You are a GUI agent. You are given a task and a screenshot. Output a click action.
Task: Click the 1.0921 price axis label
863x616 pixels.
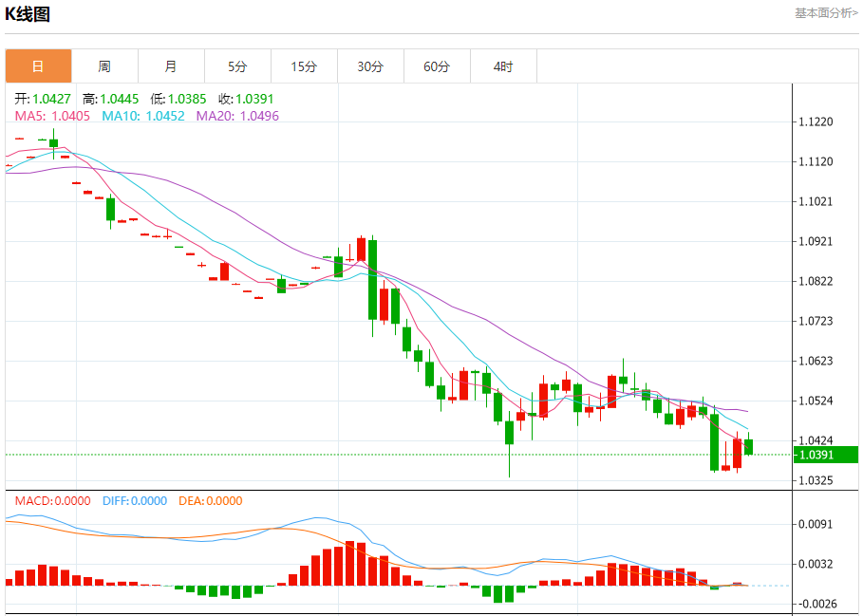click(816, 241)
